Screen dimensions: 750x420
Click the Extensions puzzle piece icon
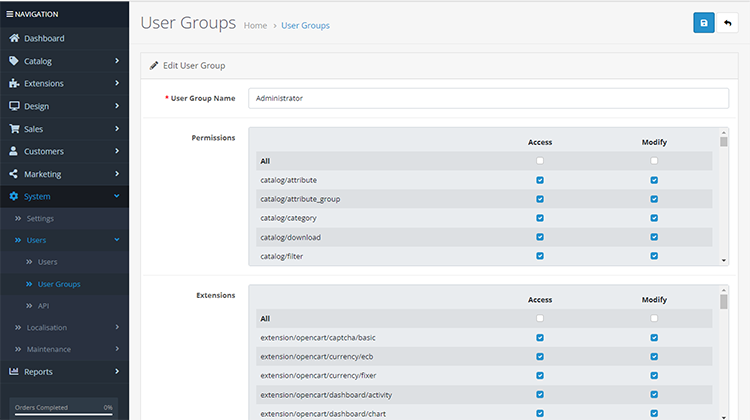(x=15, y=83)
